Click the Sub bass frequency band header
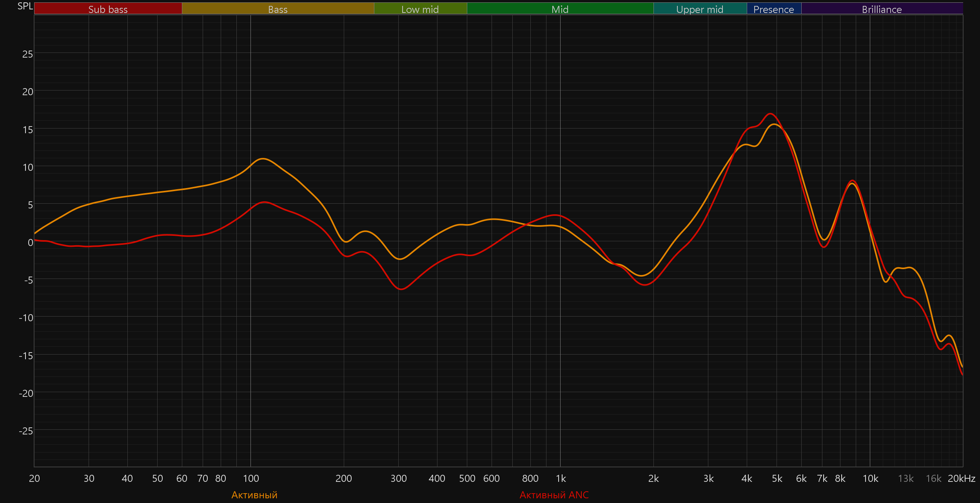This screenshot has height=503, width=980. [x=108, y=9]
